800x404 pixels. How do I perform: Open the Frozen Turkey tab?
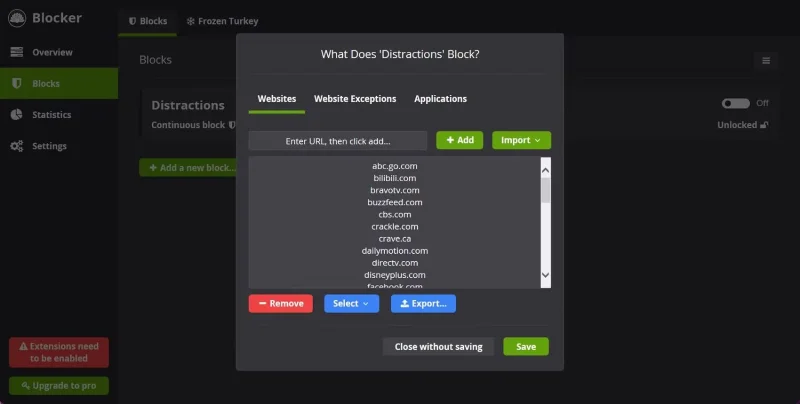pos(222,21)
